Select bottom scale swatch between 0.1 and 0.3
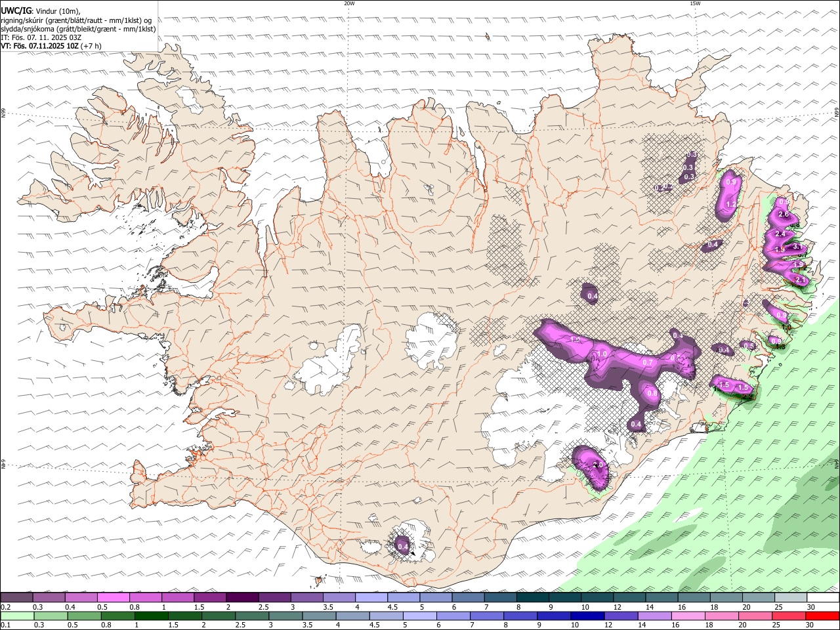Viewport: 840px width, 630px height. pos(17,616)
